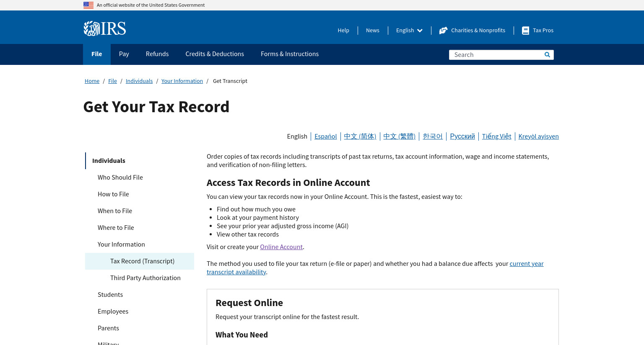Screen dimensions: 644x345
Task: Click the Get Your Tax Record heading
Action: [x=156, y=107]
